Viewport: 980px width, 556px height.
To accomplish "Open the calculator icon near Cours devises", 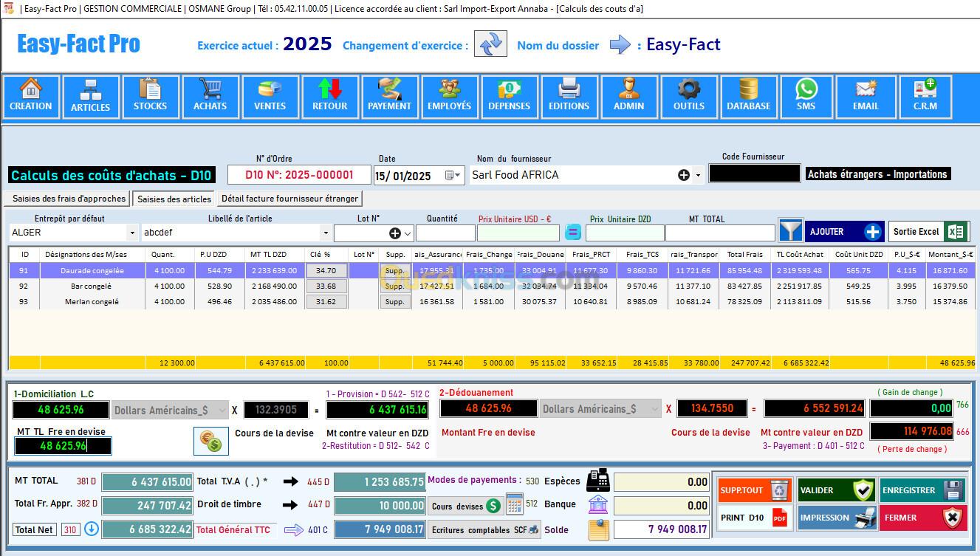I will tap(514, 504).
